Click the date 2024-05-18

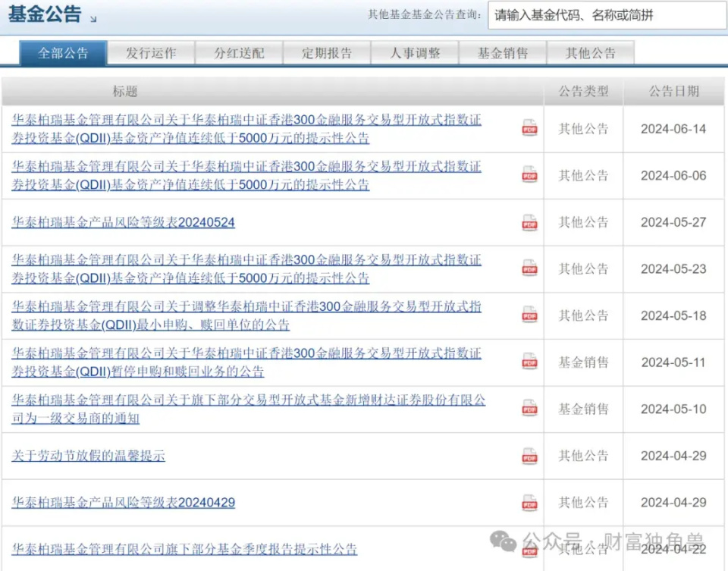(673, 315)
